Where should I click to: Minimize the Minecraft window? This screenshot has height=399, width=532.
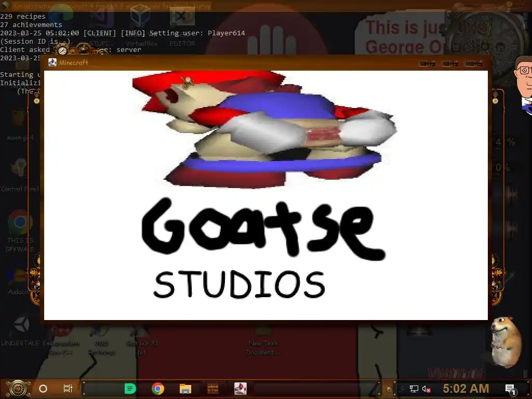click(428, 63)
